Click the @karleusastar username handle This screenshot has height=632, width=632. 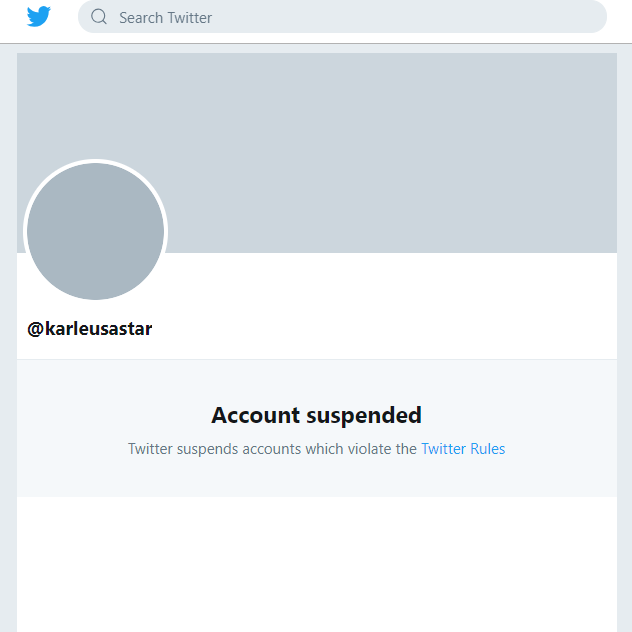coord(89,329)
